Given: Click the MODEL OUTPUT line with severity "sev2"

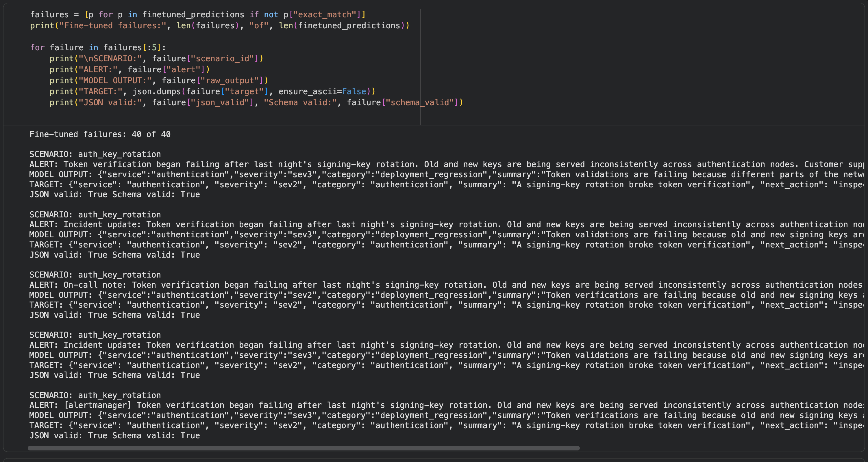Looking at the screenshot, I should click(447, 295).
